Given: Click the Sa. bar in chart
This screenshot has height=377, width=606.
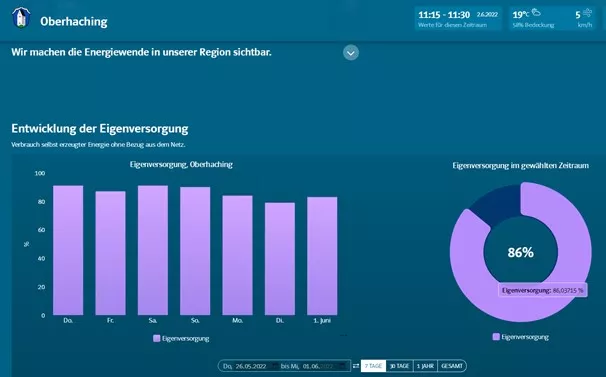Looking at the screenshot, I should [153, 250].
